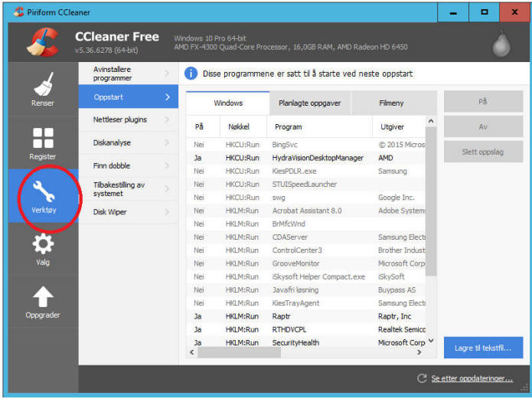The width and height of the screenshot is (532, 399).
Task: Select the RTHDVCPL row
Action: [x=306, y=330]
